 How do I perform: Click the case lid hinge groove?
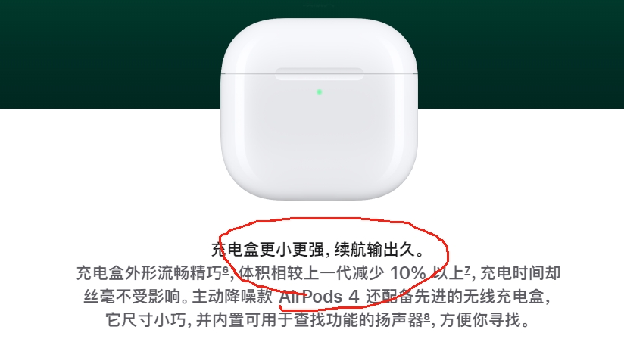(319, 74)
